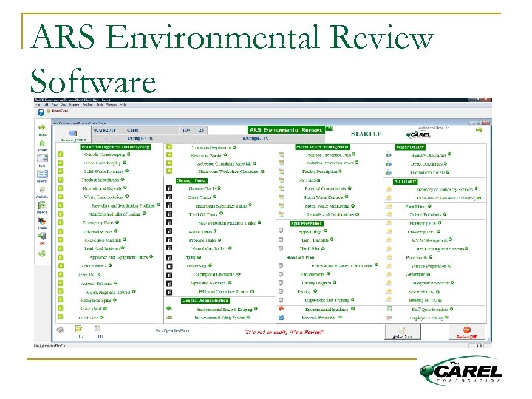
Task: Click info marker after Electronic Waste
Action: point(225,154)
